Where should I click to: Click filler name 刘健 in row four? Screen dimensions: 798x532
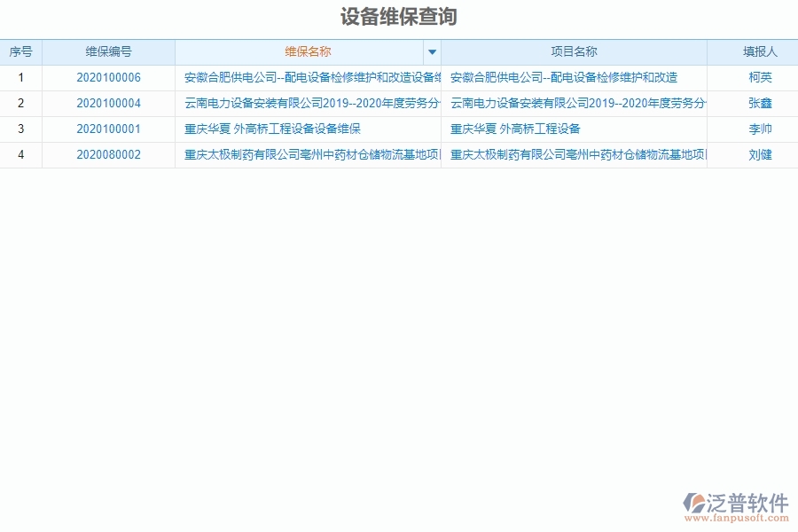pos(762,153)
